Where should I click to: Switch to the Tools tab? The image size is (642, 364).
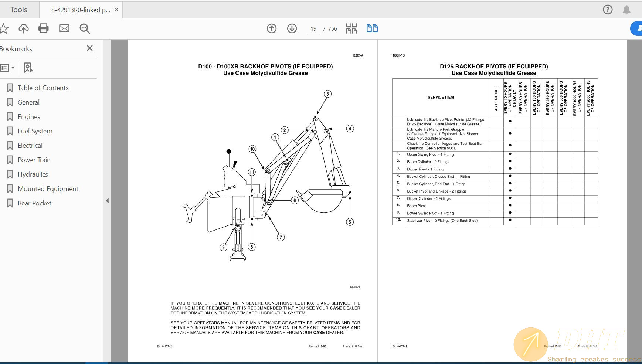pyautogui.click(x=19, y=10)
